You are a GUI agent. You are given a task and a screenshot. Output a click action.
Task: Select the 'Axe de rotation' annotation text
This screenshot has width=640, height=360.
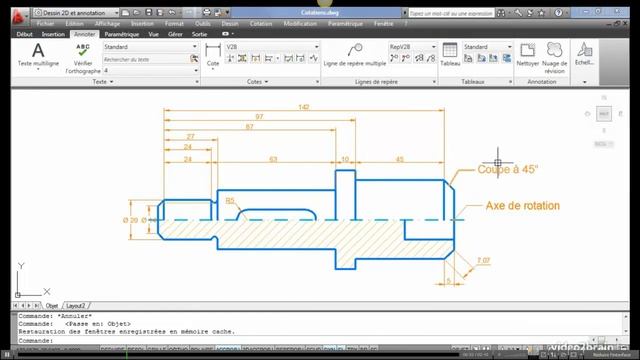(522, 205)
